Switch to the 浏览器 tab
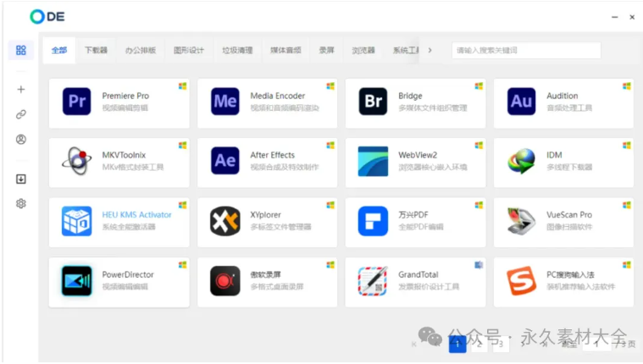Screen dimensions: 643x364 (363, 50)
